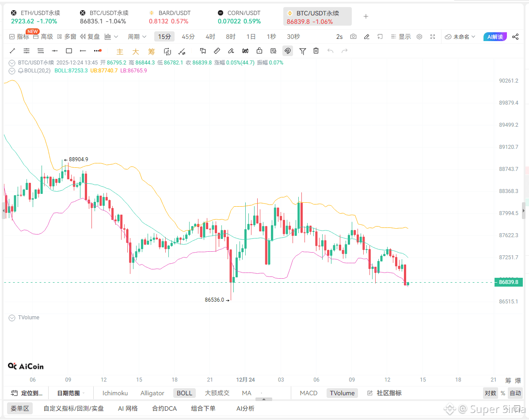The image size is (529, 420).
Task: Open the 委单区 order panel tab
Action: [19, 409]
